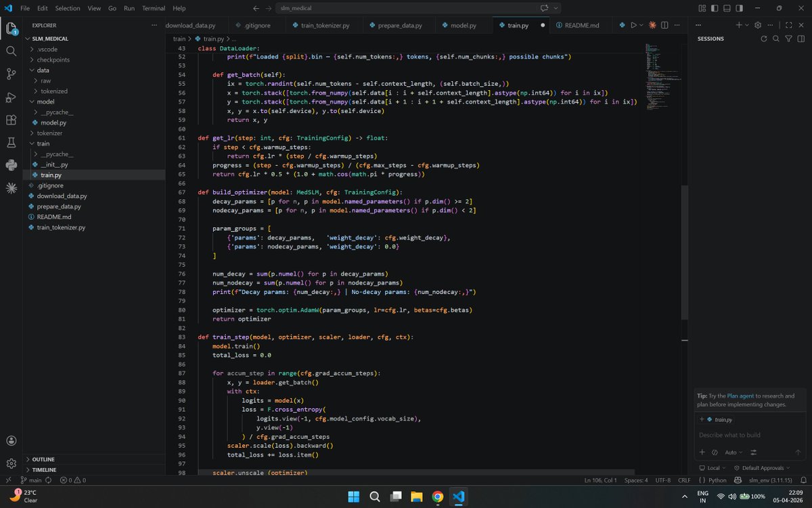The height and width of the screenshot is (508, 812).
Task: Open the Run and Debug view
Action: coord(11,97)
